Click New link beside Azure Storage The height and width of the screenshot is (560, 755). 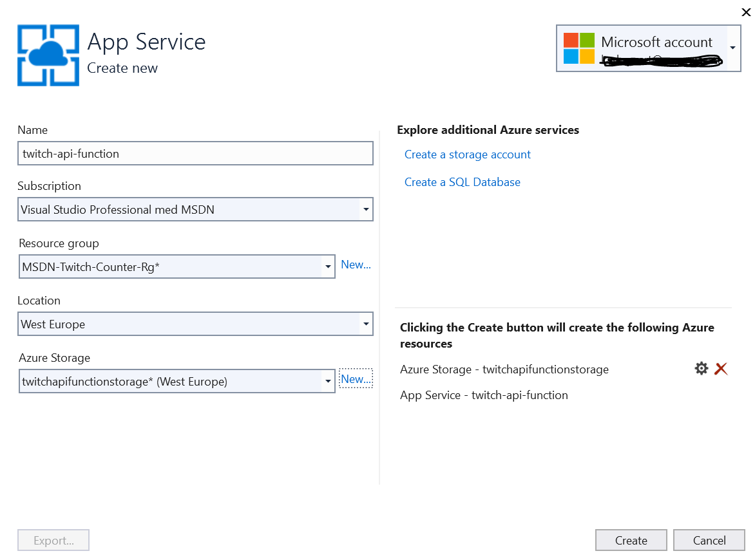click(356, 379)
